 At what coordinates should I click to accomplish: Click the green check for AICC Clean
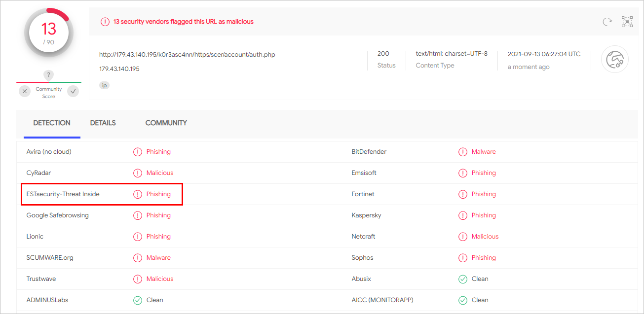[x=463, y=300]
